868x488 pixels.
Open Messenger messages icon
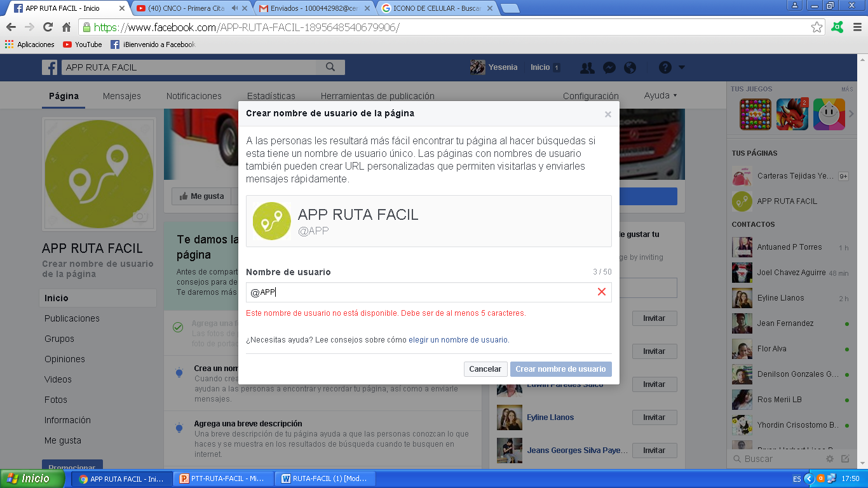tap(609, 67)
